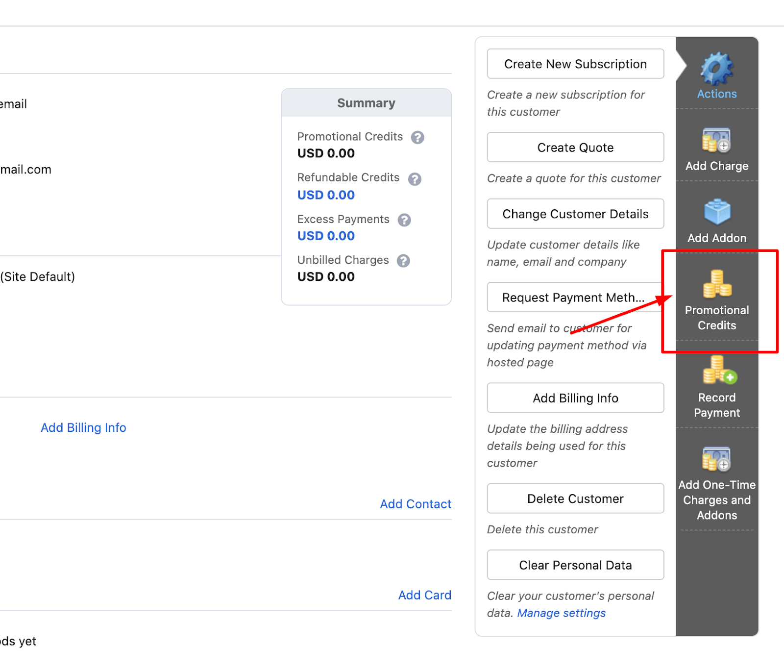Click help icon next to Refundable Credits

pyautogui.click(x=415, y=179)
